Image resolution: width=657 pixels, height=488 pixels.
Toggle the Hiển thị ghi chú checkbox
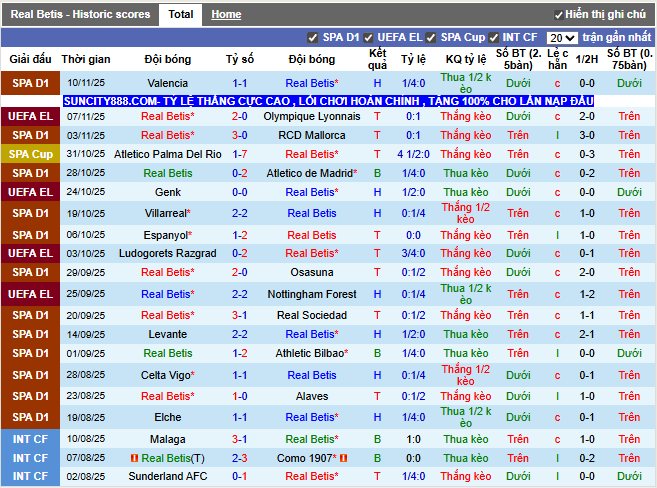pos(558,15)
